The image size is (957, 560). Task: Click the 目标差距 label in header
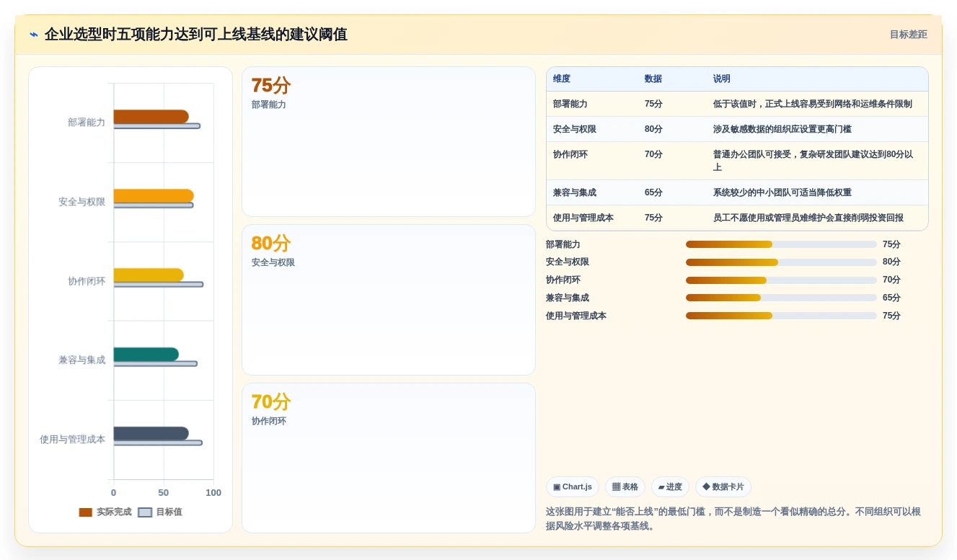[x=908, y=35]
